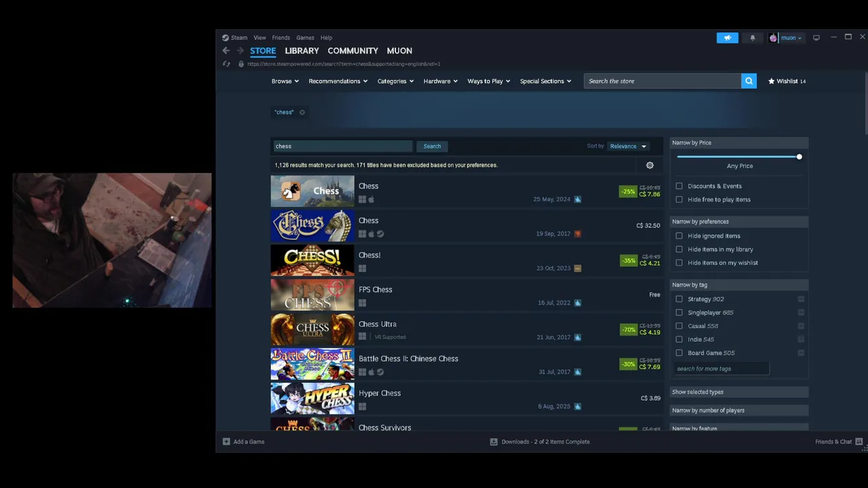This screenshot has height=488, width=868.
Task: Enable Discounts & Events filter
Action: [679, 186]
